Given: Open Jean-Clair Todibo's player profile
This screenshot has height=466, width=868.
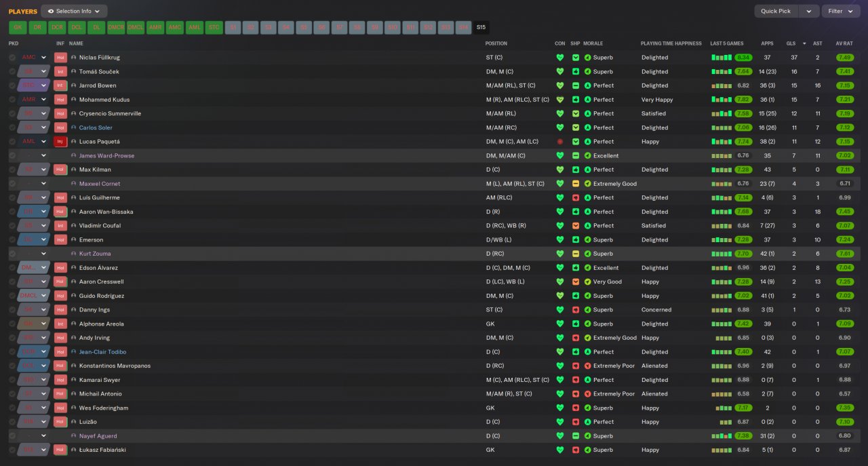Looking at the screenshot, I should point(102,352).
